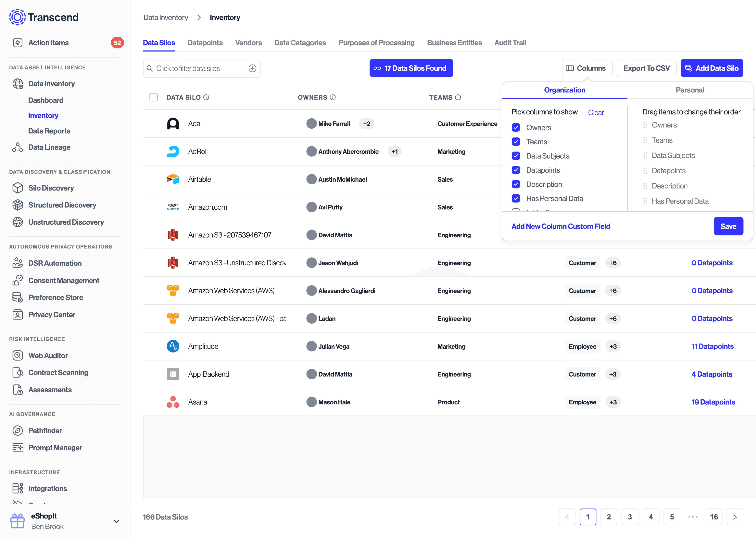
Task: Switch to Personal tab in columns panel
Action: 689,90
